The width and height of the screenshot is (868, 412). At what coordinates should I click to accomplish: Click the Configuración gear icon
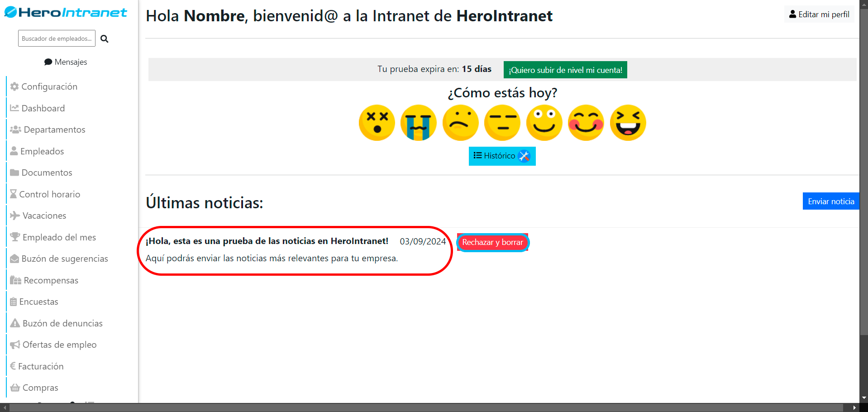(14, 86)
